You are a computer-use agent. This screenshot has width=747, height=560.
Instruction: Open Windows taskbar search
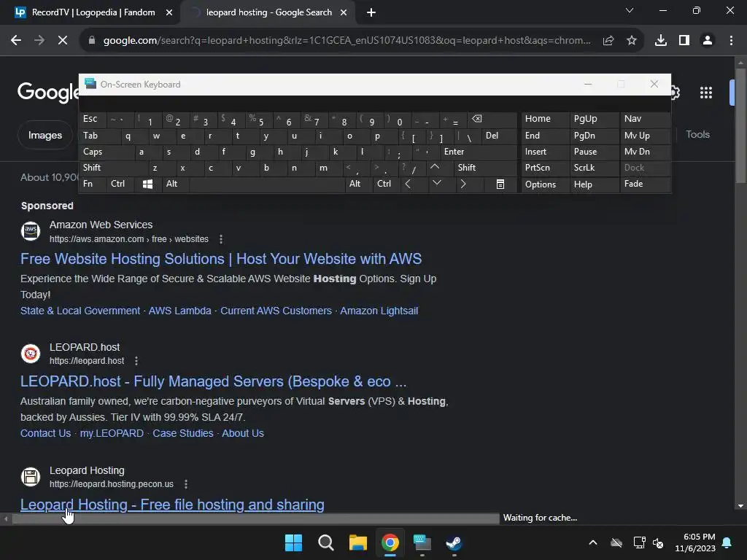tap(326, 542)
